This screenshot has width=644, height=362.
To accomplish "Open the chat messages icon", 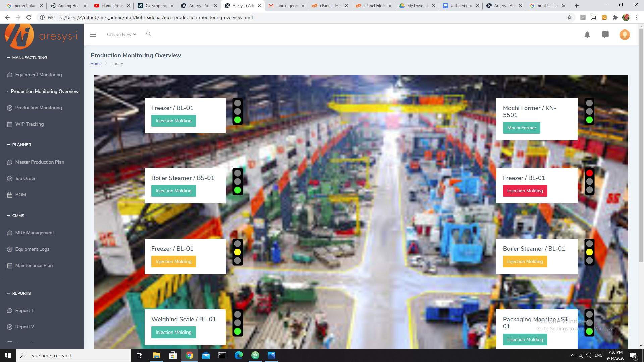I will (605, 35).
